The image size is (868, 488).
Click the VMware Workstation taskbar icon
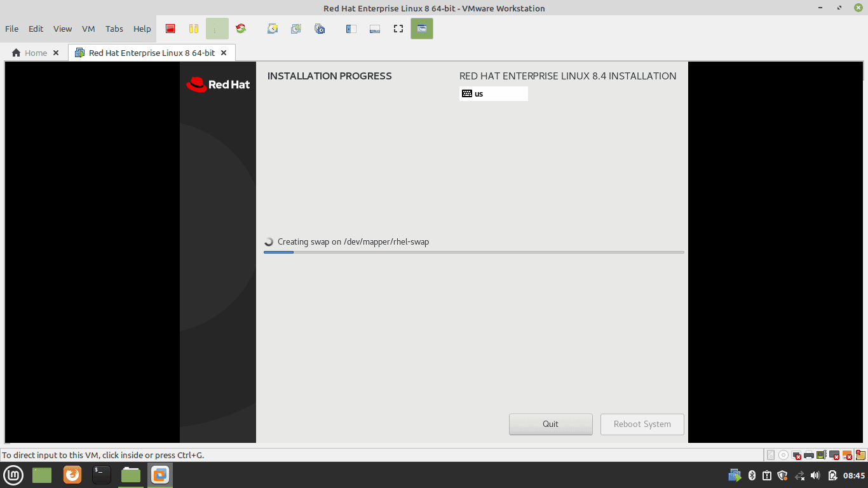160,475
